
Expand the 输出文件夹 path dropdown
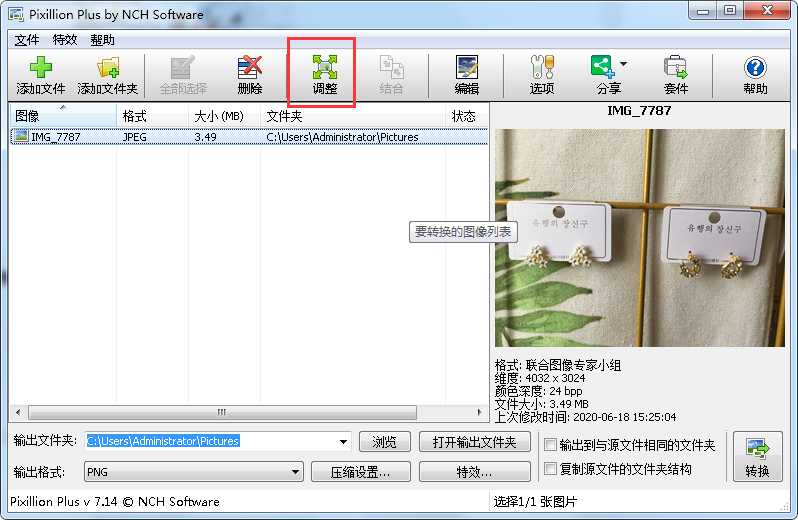click(x=344, y=442)
